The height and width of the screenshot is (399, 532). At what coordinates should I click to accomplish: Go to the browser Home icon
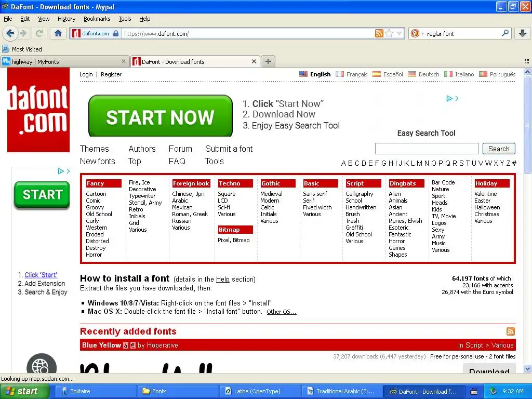coord(58,33)
